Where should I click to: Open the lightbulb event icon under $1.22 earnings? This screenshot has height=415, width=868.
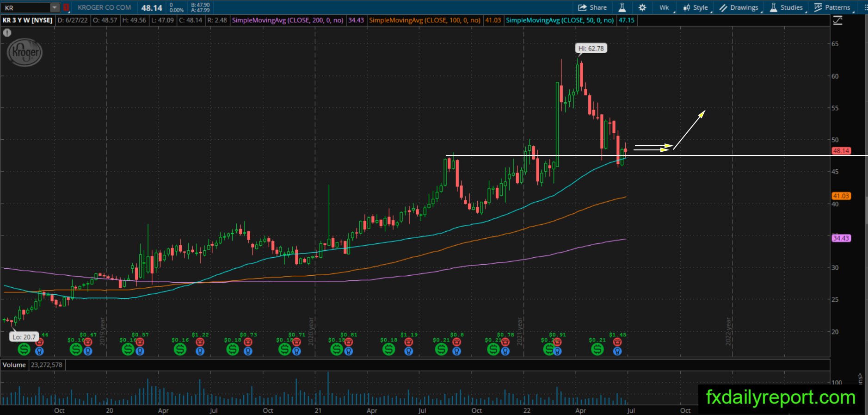200,351
